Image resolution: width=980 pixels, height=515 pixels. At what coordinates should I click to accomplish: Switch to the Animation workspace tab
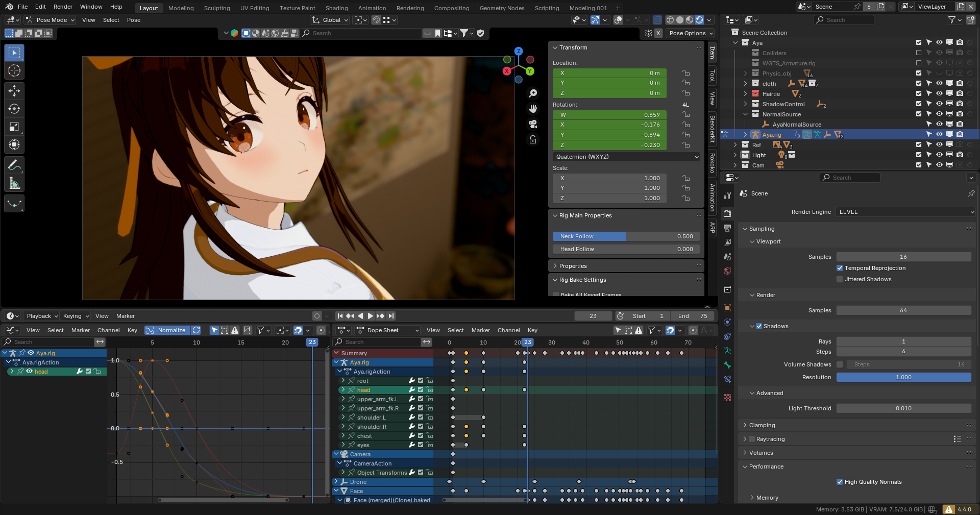(x=372, y=8)
